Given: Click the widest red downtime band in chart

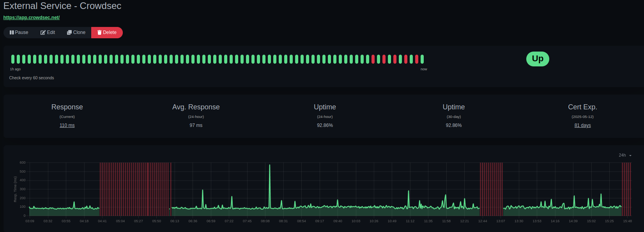Looking at the screenshot, I should click(x=135, y=189).
